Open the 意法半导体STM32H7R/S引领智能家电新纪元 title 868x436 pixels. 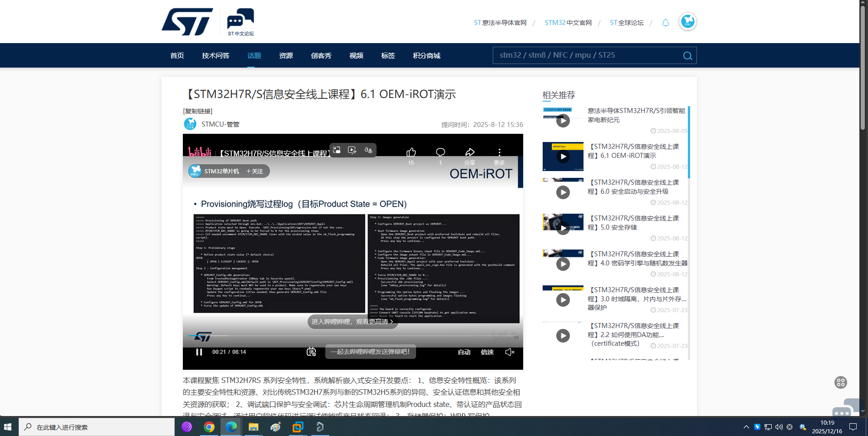[637, 115]
